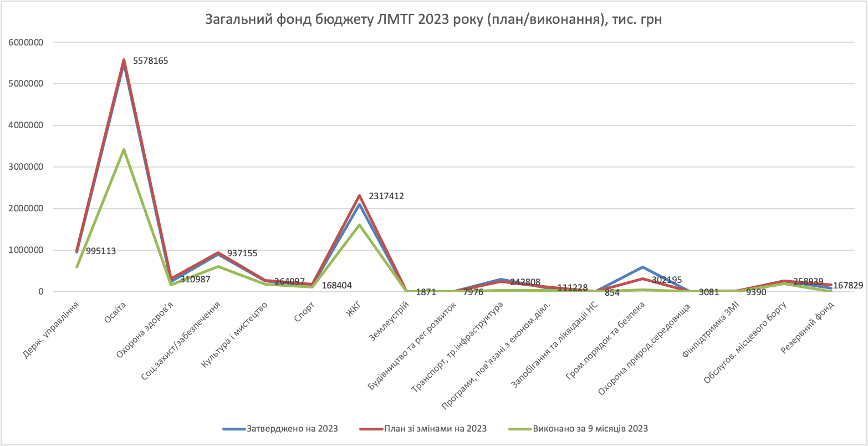Screen dimensions: 868x446
Task: Click the 'План зі змінами на 2023' legend entry
Action: point(423,429)
